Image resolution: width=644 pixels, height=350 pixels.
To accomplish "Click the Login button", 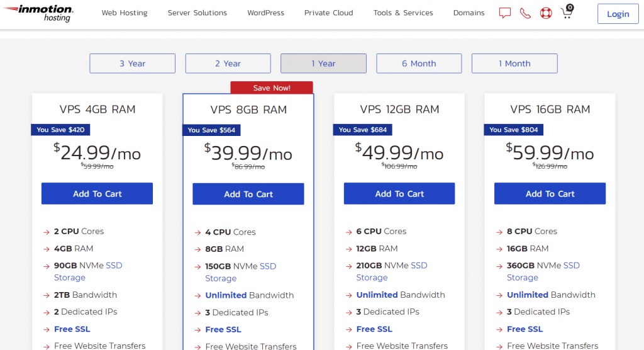I will click(x=618, y=14).
